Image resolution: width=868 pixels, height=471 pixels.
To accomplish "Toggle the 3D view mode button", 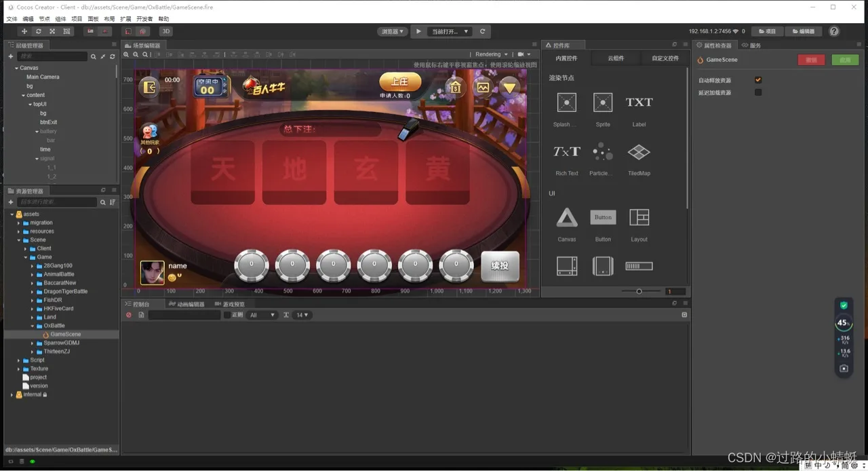I will 165,31.
